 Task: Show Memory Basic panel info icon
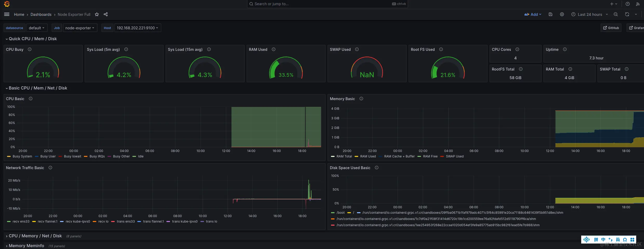point(361,99)
